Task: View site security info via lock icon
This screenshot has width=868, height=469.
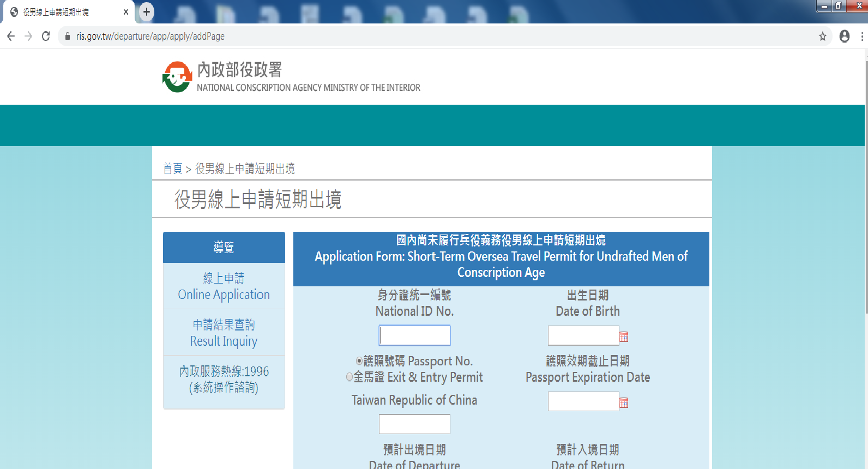Action: pos(68,37)
